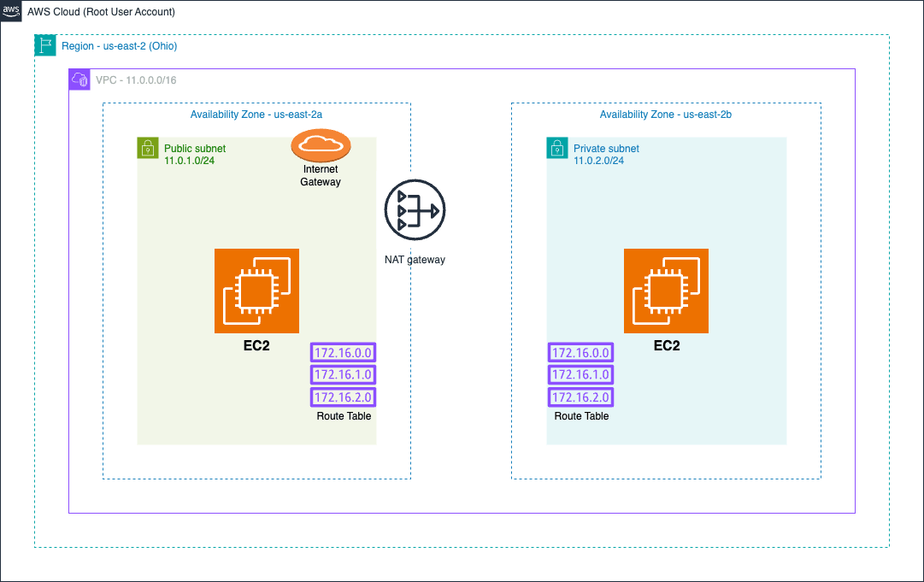Select the EC2 icon in public subnet
Screen dimensions: 924x582
(x=257, y=291)
